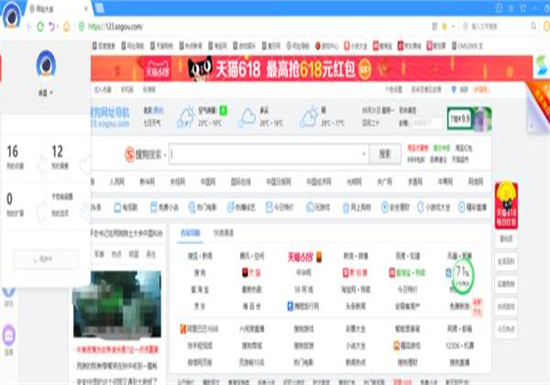The image size is (550, 385).
Task: Open the dropdown arrow beside the purple undo icon
Action: [x=57, y=27]
